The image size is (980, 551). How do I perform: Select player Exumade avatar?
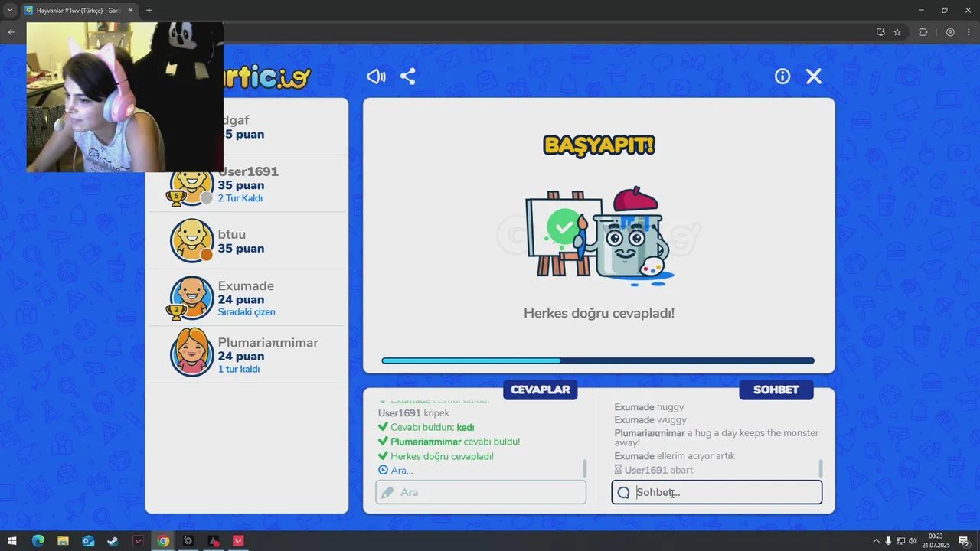[x=191, y=298]
